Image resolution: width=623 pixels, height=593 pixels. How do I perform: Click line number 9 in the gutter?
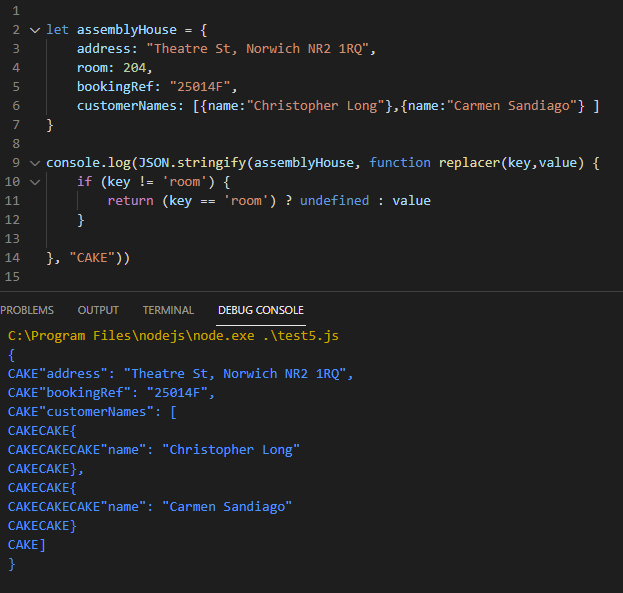coord(16,163)
